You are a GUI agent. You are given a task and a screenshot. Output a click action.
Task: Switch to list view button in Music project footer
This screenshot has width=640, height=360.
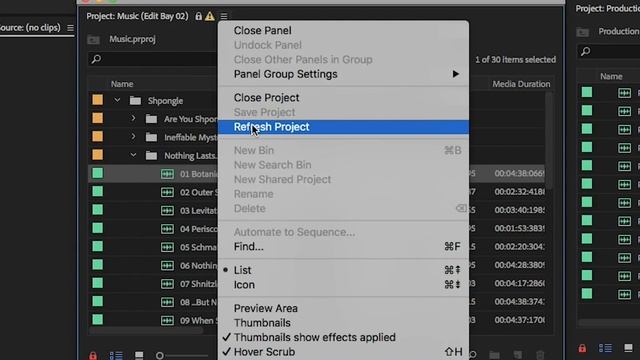click(116, 356)
